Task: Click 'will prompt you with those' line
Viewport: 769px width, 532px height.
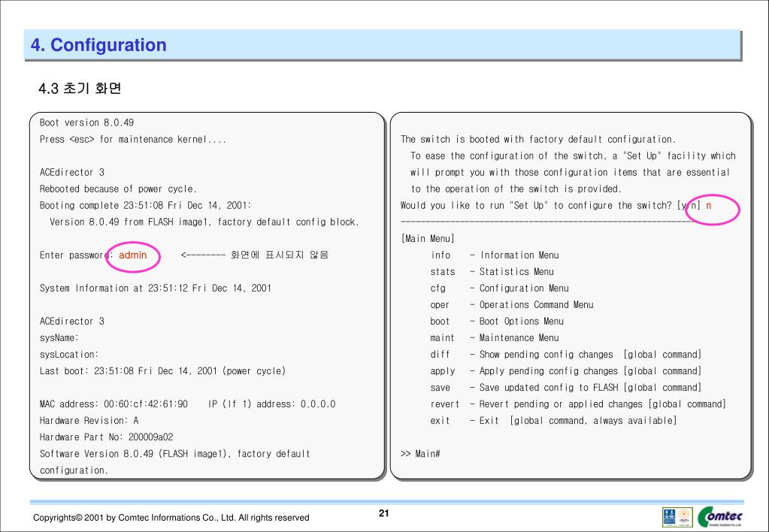Action: (571, 173)
